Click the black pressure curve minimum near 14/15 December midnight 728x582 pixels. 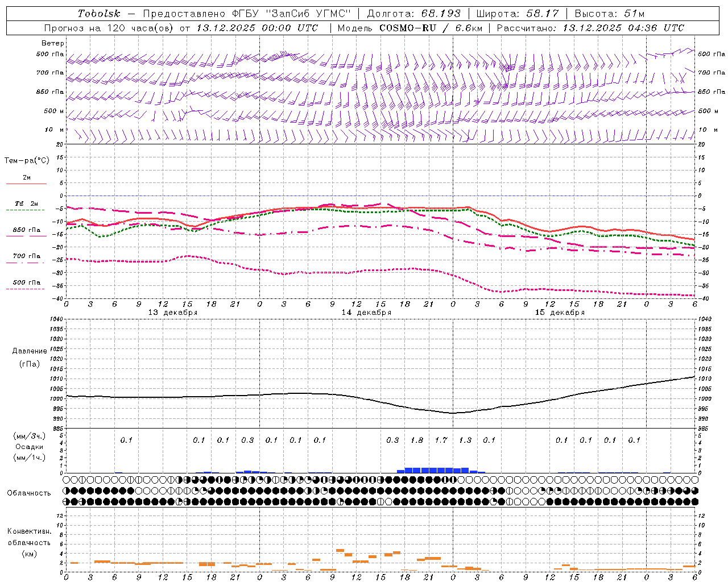tap(453, 413)
